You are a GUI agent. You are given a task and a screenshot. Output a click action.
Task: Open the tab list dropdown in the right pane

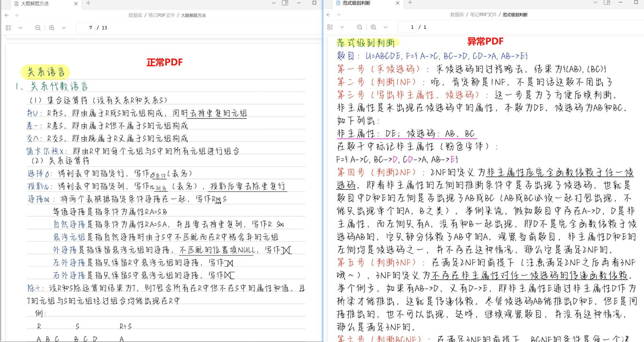[x=595, y=3]
